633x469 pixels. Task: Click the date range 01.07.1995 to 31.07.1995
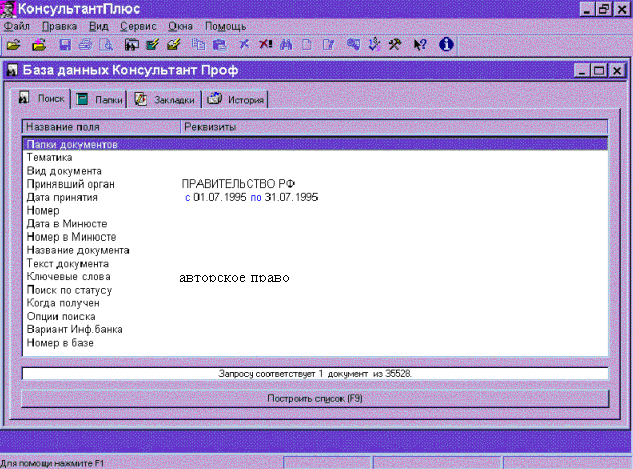coord(252,197)
